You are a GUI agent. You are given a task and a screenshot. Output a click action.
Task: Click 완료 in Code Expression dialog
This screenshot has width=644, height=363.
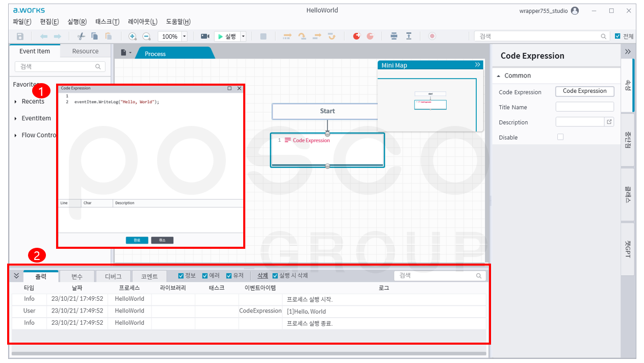(x=137, y=240)
